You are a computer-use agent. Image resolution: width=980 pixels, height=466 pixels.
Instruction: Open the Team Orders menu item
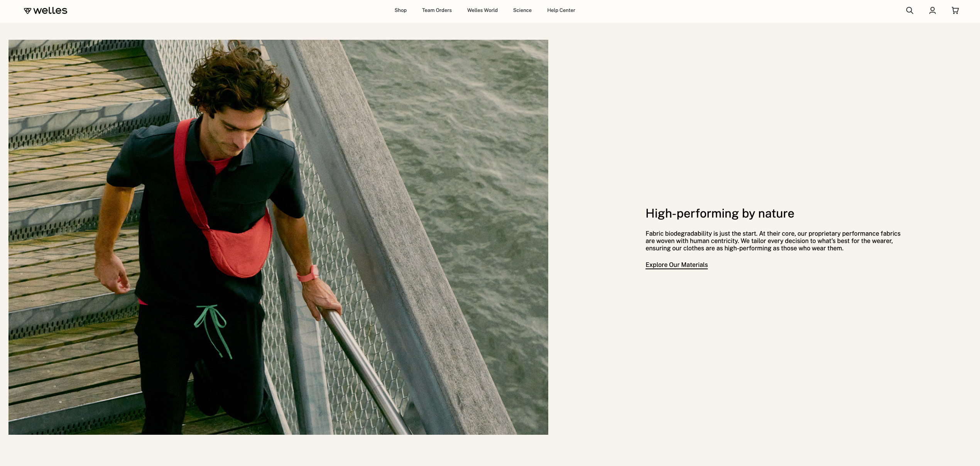tap(437, 10)
